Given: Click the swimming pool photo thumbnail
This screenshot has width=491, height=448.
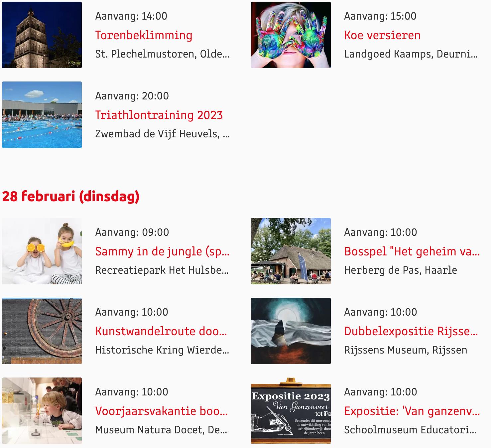Looking at the screenshot, I should click(x=42, y=115).
